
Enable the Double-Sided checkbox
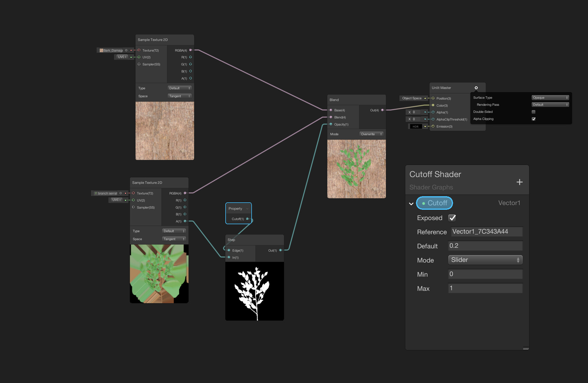533,112
